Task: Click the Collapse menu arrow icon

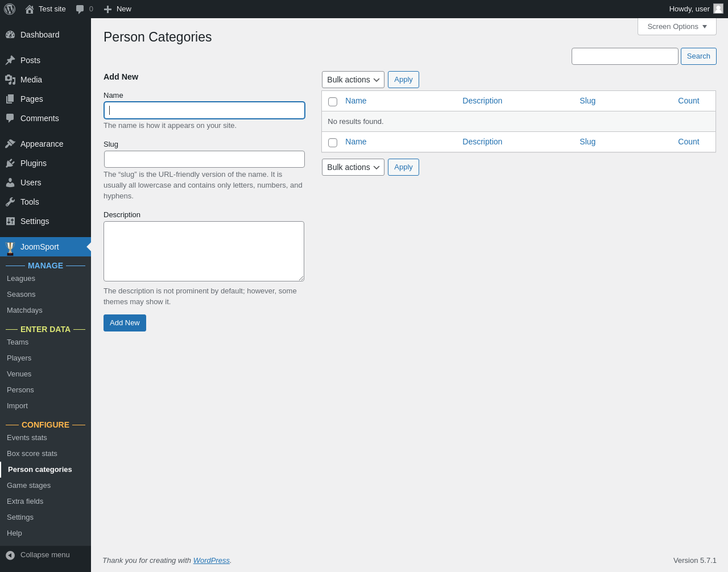Action: coord(10,555)
